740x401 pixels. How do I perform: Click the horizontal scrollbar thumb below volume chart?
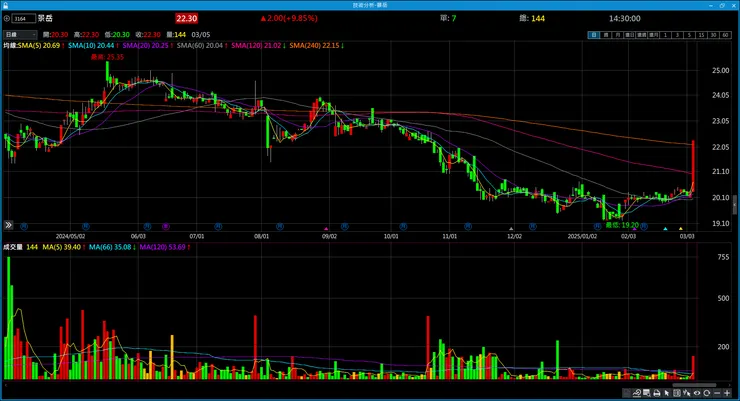pyautogui.click(x=694, y=385)
